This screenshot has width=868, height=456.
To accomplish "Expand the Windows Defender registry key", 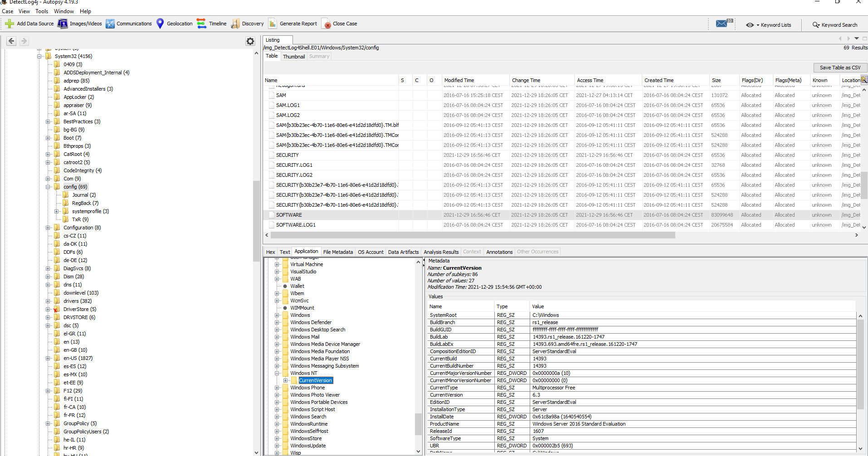I will [x=277, y=322].
